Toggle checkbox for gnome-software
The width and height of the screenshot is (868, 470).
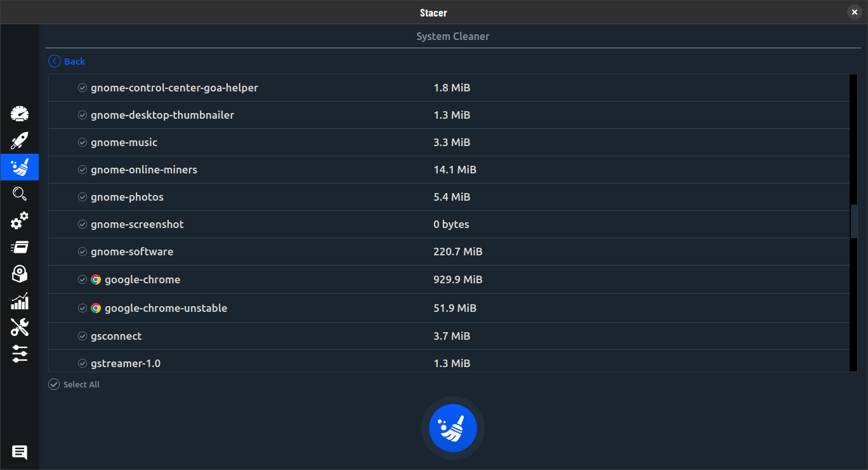point(82,252)
